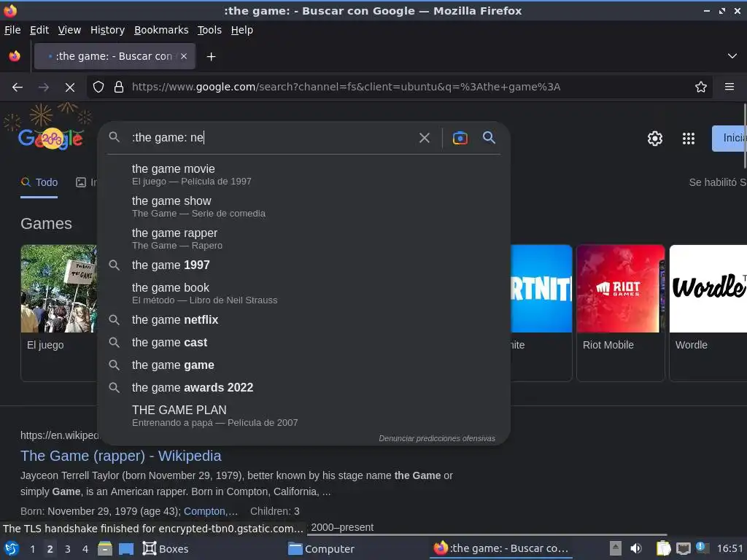Open the removable media eject tray icon
The image size is (747, 560).
coord(615,548)
